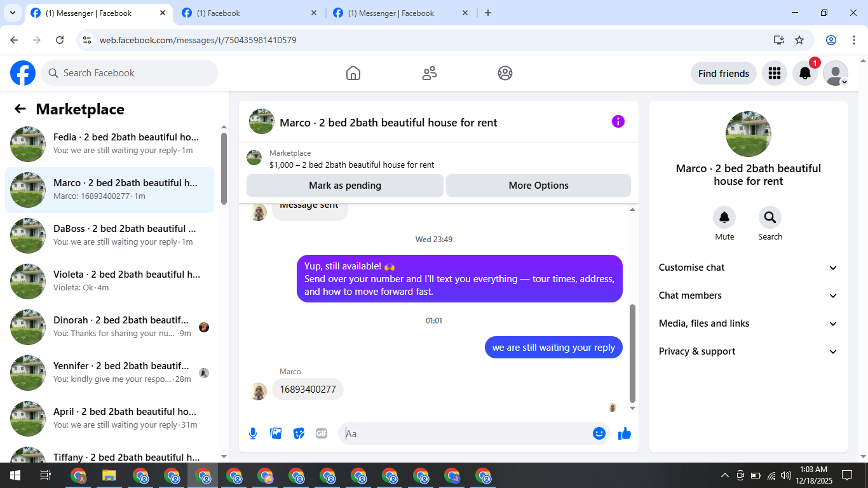Viewport: 868px width, 488px height.
Task: Open Task View on the taskbar
Action: (x=45, y=475)
